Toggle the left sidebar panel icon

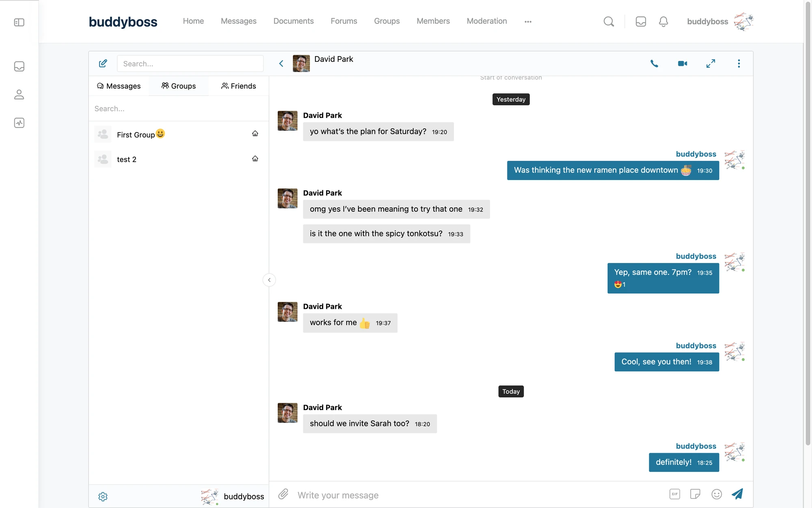[19, 22]
